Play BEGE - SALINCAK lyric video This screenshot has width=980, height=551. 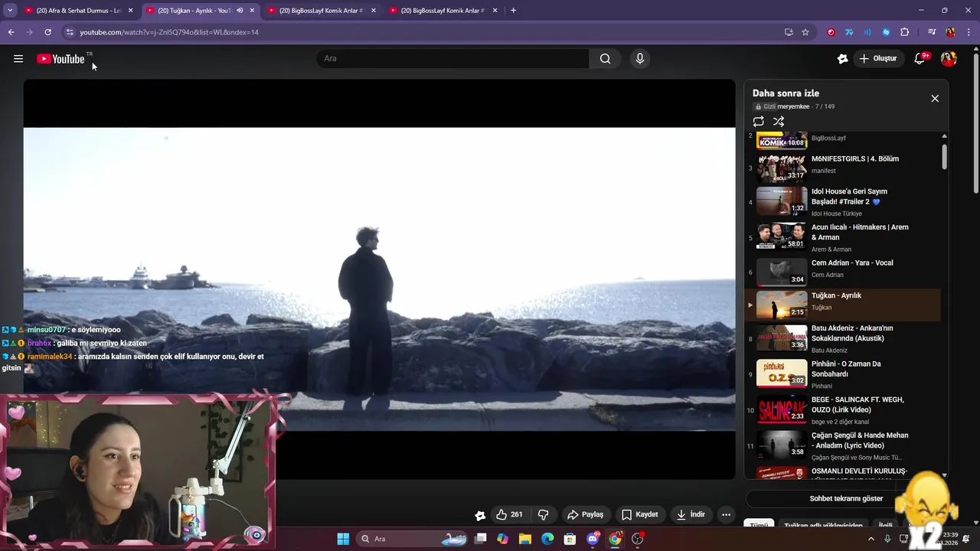pyautogui.click(x=842, y=409)
